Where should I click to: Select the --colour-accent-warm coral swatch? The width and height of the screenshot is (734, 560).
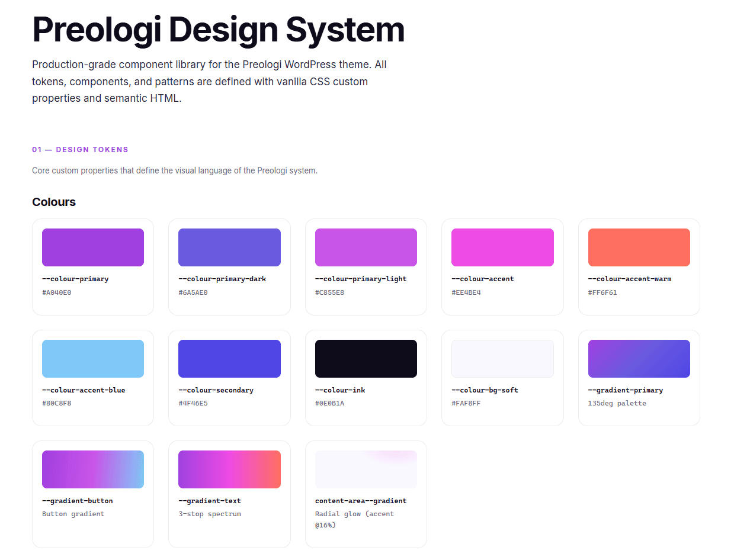click(x=639, y=247)
